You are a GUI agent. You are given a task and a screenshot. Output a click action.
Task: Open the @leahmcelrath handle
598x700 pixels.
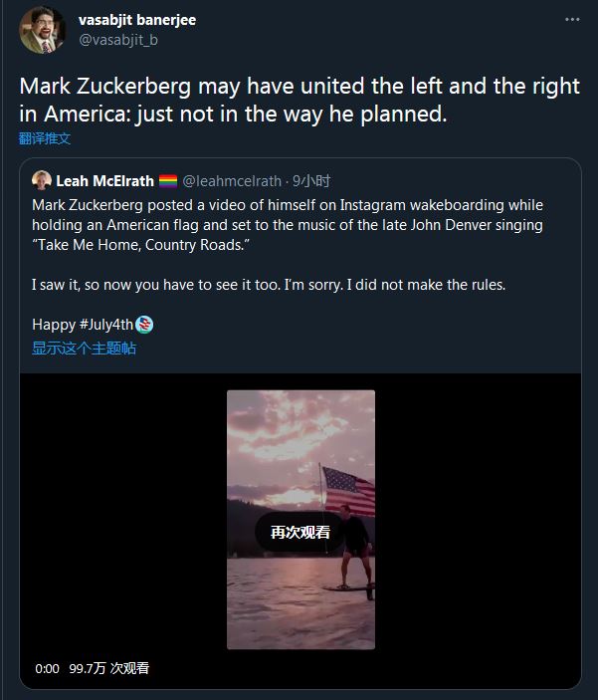pos(232,181)
